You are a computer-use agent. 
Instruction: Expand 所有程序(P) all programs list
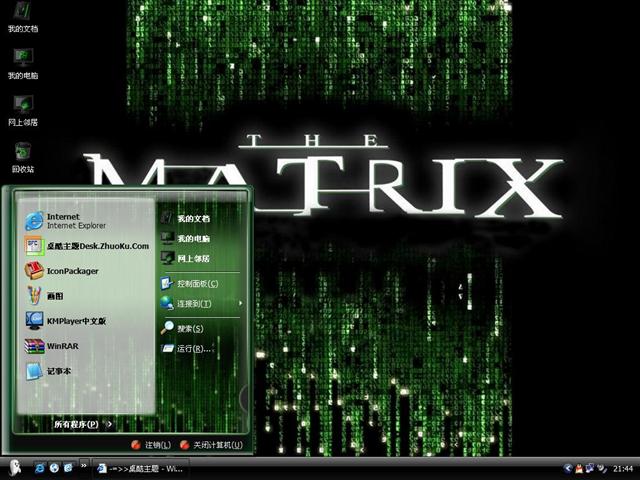[x=83, y=424]
